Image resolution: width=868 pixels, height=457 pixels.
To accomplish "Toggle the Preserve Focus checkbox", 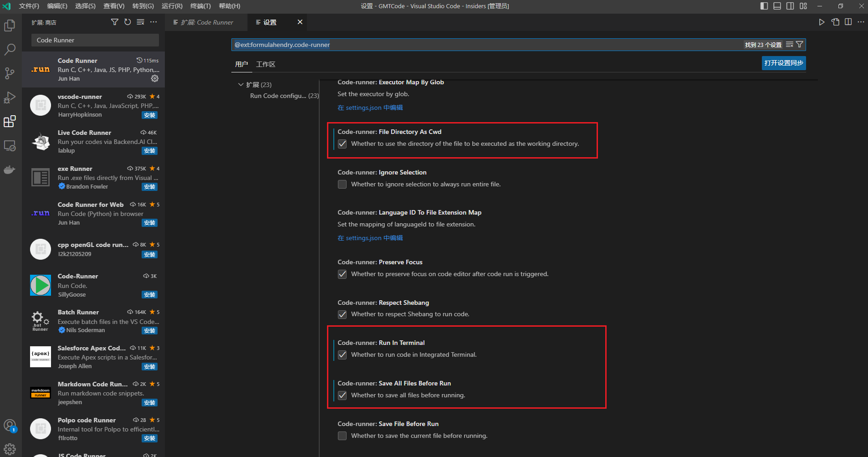I will click(x=342, y=274).
